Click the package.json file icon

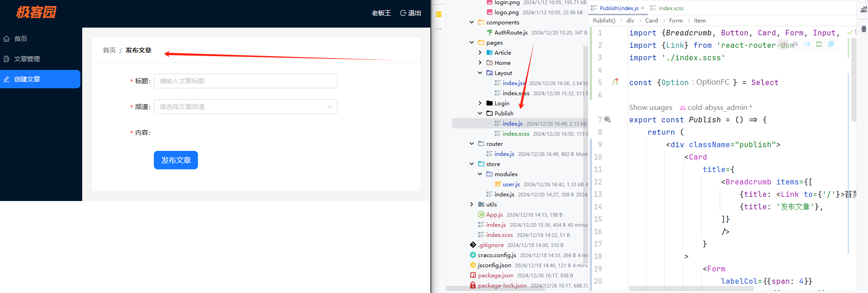pos(473,276)
